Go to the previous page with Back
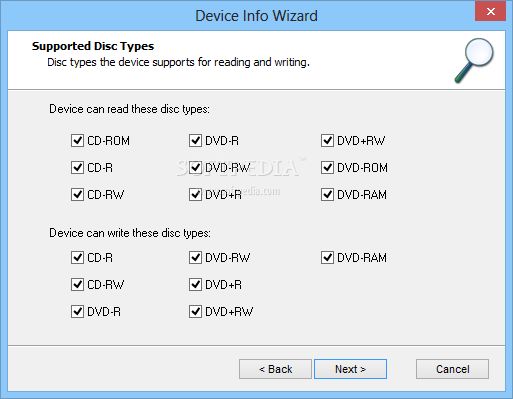The width and height of the screenshot is (513, 399). [275, 369]
